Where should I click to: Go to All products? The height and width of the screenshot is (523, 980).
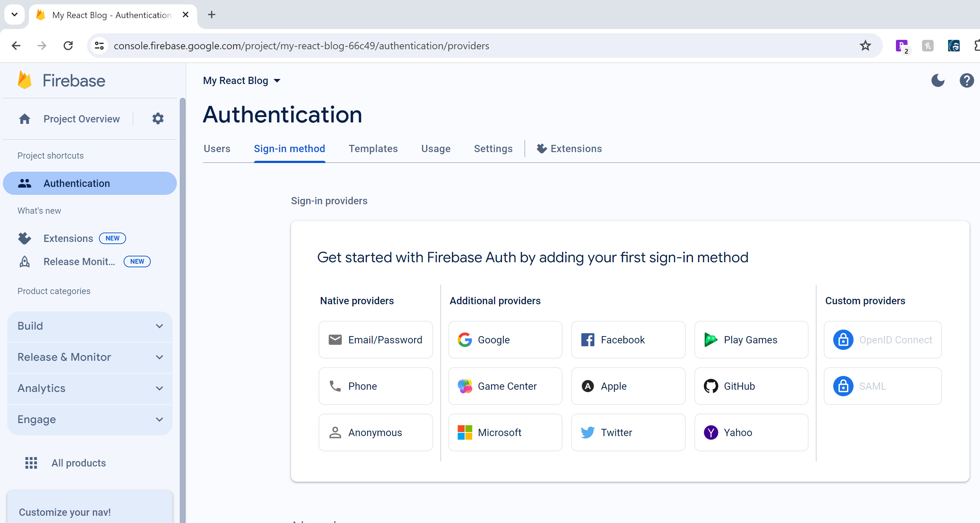[78, 463]
